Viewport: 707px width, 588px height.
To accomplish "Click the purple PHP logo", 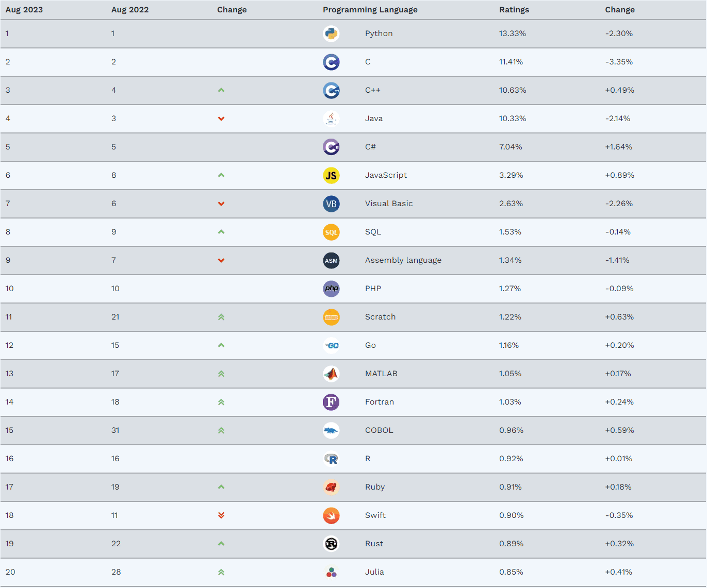I will click(331, 289).
